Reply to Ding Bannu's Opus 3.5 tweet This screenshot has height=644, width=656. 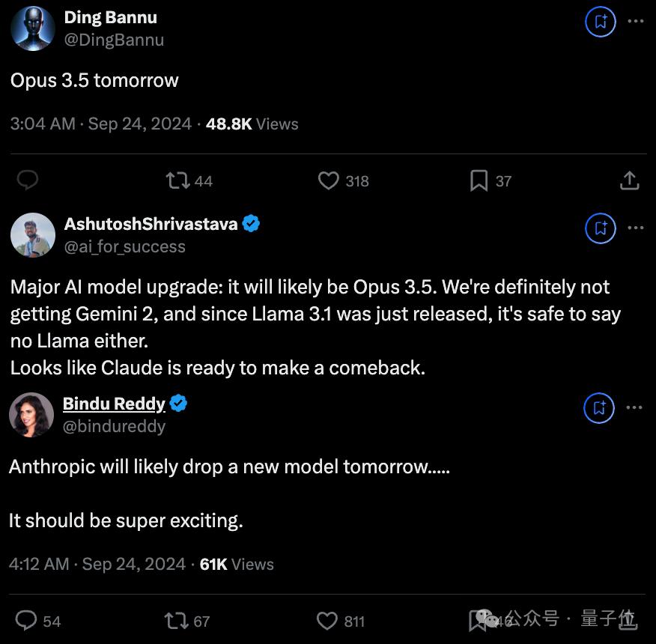click(x=28, y=180)
